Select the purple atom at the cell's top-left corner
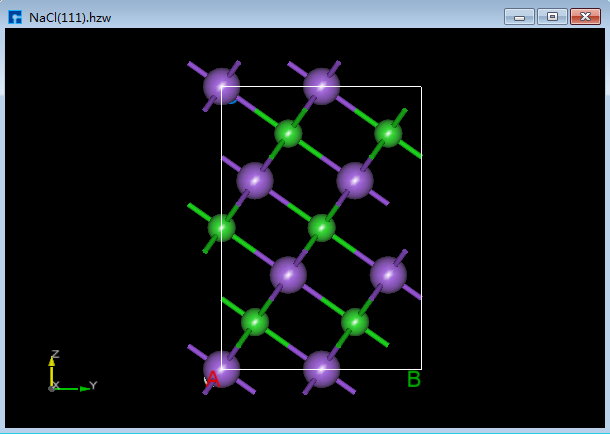The image size is (610, 434). click(221, 86)
